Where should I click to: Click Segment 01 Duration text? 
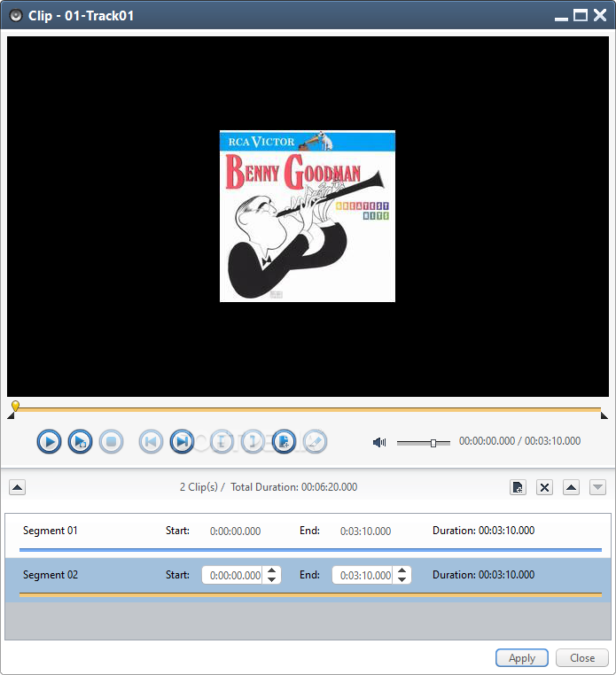(483, 531)
